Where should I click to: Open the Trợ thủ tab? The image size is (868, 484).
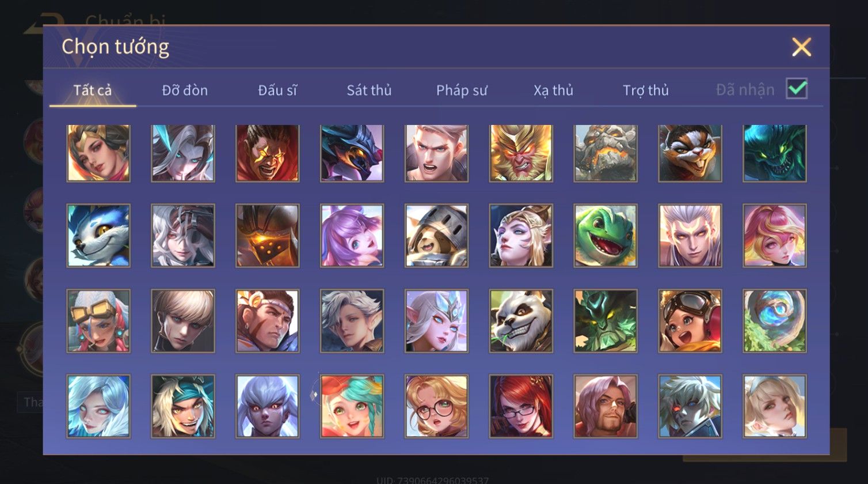646,90
